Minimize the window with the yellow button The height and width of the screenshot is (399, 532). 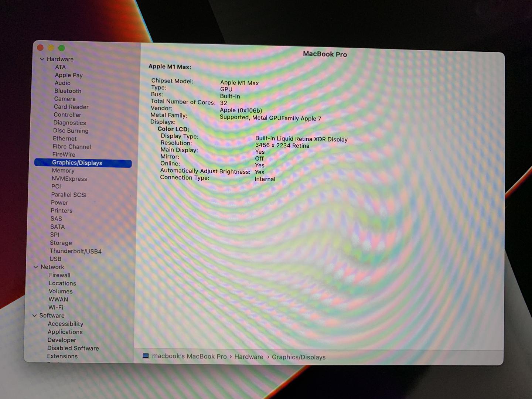tap(51, 48)
